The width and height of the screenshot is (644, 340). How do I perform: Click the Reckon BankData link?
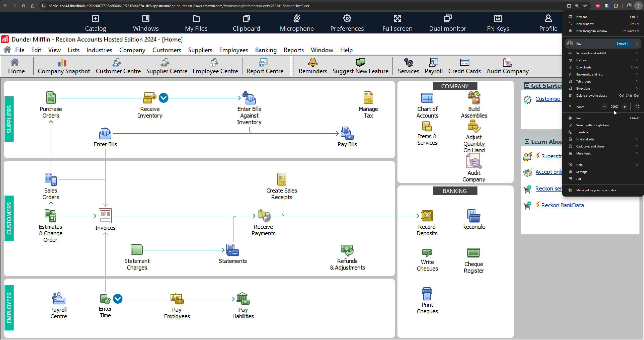562,205
